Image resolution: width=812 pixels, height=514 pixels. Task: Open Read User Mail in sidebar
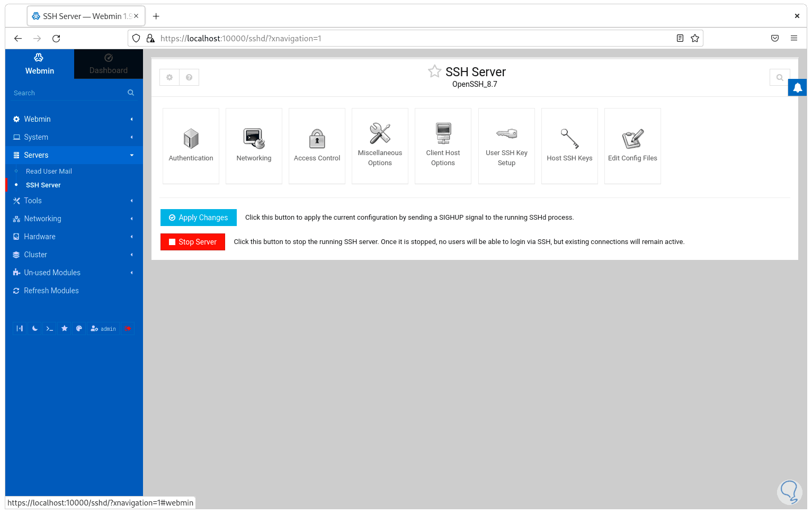[49, 172]
